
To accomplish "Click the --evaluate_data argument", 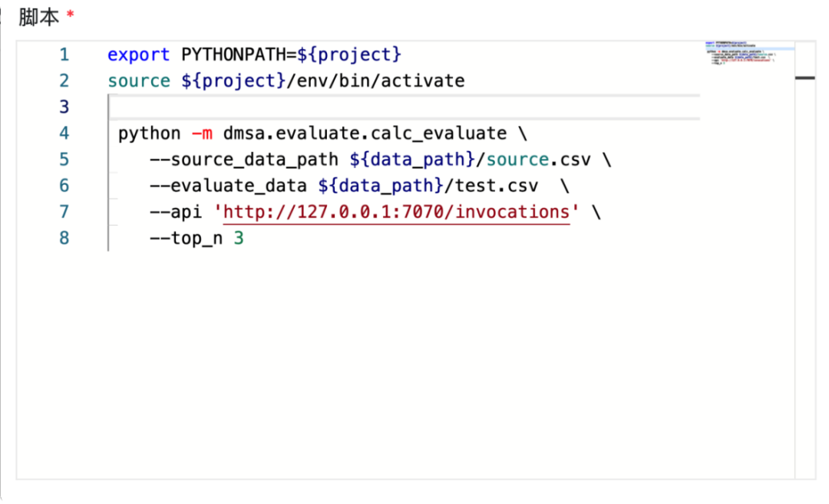I will (229, 186).
